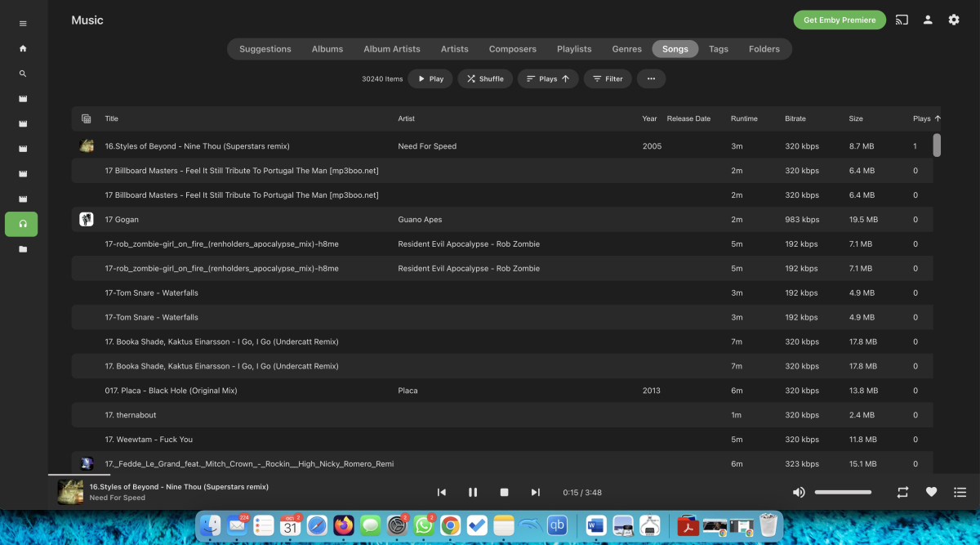Sort by the Title column header
Viewport: 980px width, 545px height.
coord(112,118)
